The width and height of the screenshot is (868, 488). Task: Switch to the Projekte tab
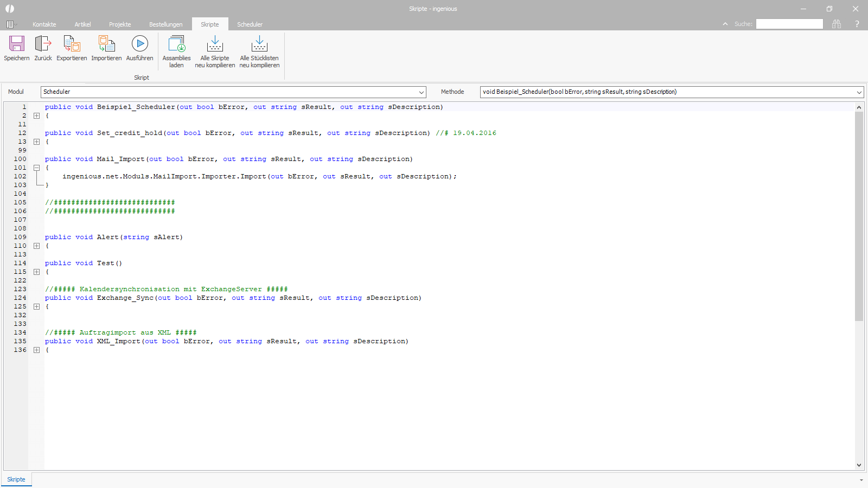pyautogui.click(x=120, y=24)
